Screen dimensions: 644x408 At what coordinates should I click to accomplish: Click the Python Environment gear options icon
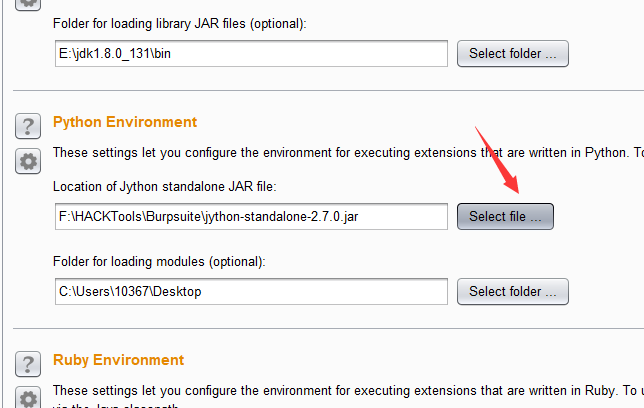[x=27, y=161]
